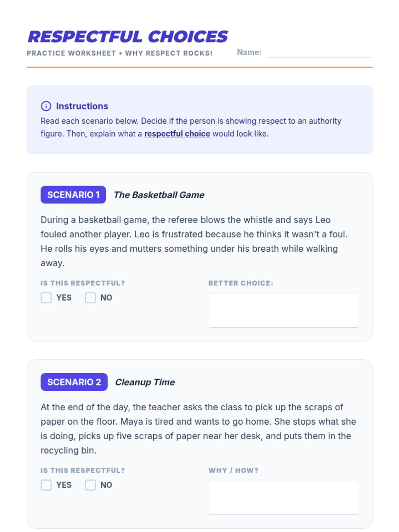This screenshot has height=532, width=399.
Task: Click the Scenario 1 badge
Action: (73, 195)
